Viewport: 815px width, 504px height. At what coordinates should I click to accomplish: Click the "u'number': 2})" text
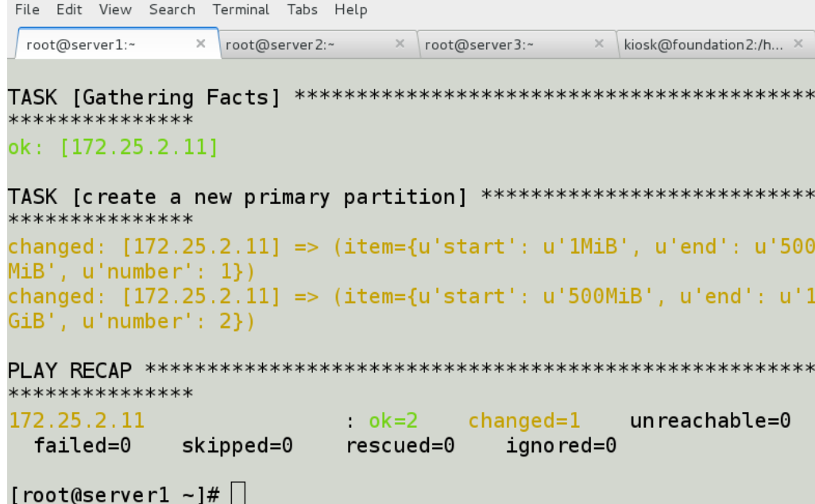[x=169, y=321]
